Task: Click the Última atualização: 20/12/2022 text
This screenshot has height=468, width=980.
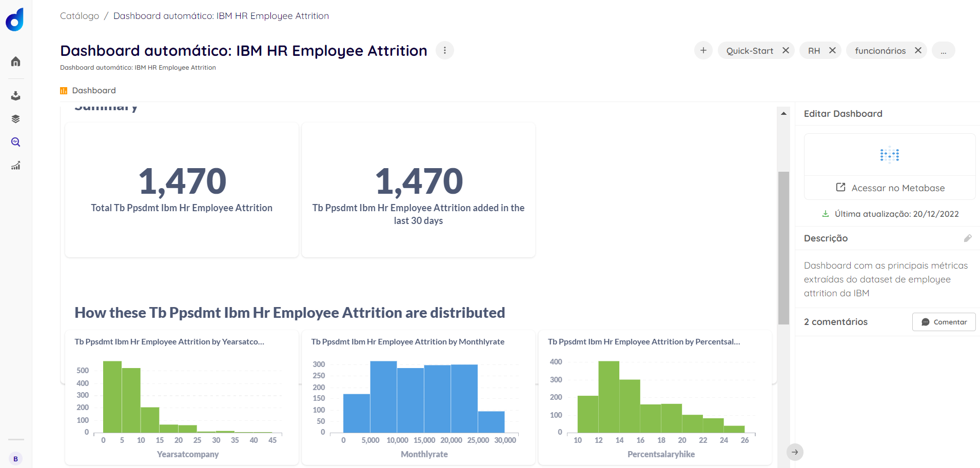Action: click(x=897, y=214)
